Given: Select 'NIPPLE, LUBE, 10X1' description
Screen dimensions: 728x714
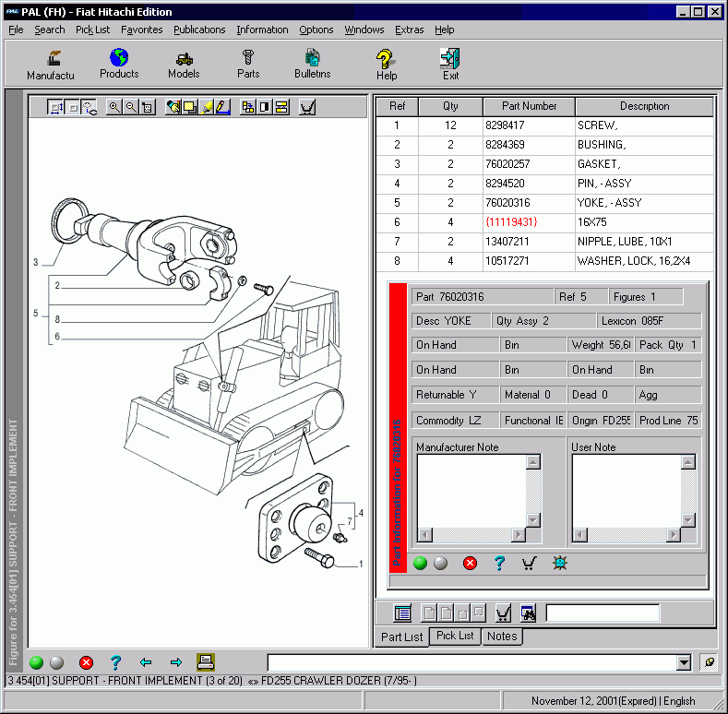Looking at the screenshot, I should 625,242.
